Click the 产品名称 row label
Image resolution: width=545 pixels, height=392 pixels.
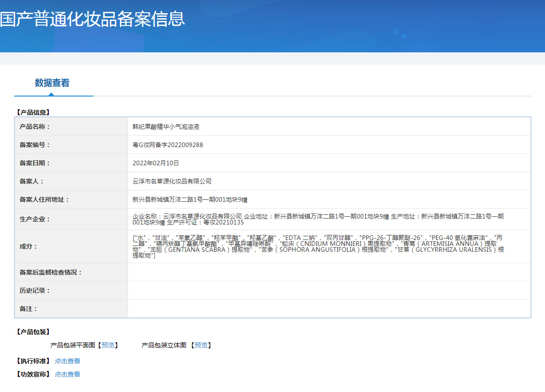tap(35, 127)
